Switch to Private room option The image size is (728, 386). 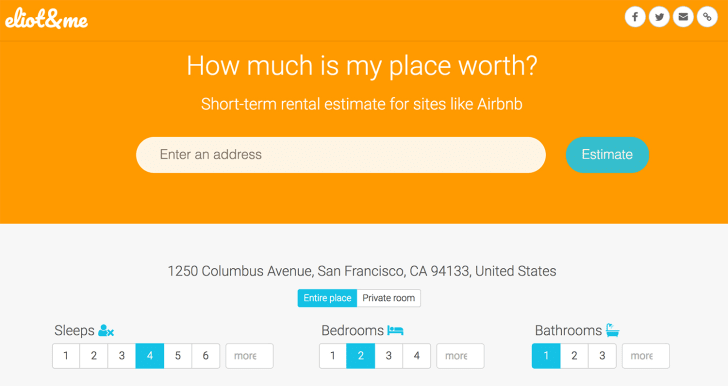[x=389, y=298]
